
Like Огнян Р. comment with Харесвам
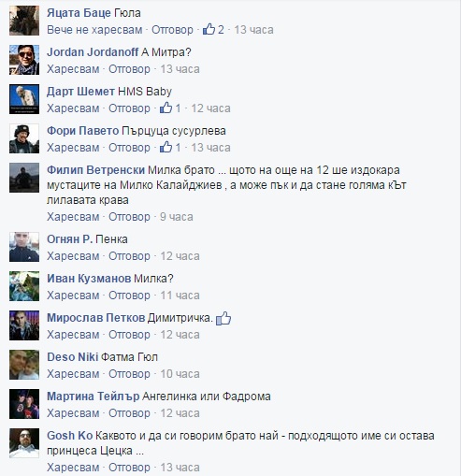click(x=73, y=256)
